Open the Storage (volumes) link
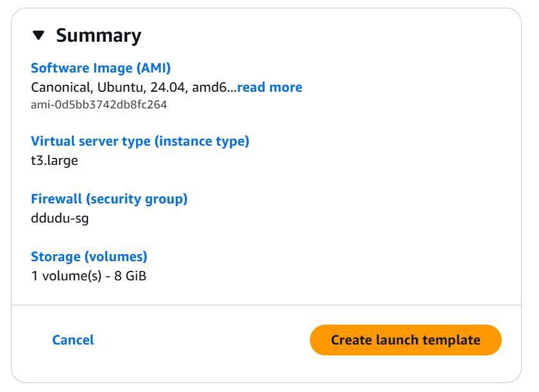539x392 pixels. (x=89, y=257)
